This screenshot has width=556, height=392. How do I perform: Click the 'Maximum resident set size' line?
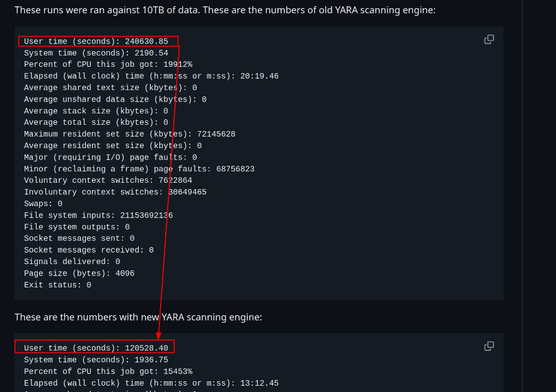pos(129,134)
